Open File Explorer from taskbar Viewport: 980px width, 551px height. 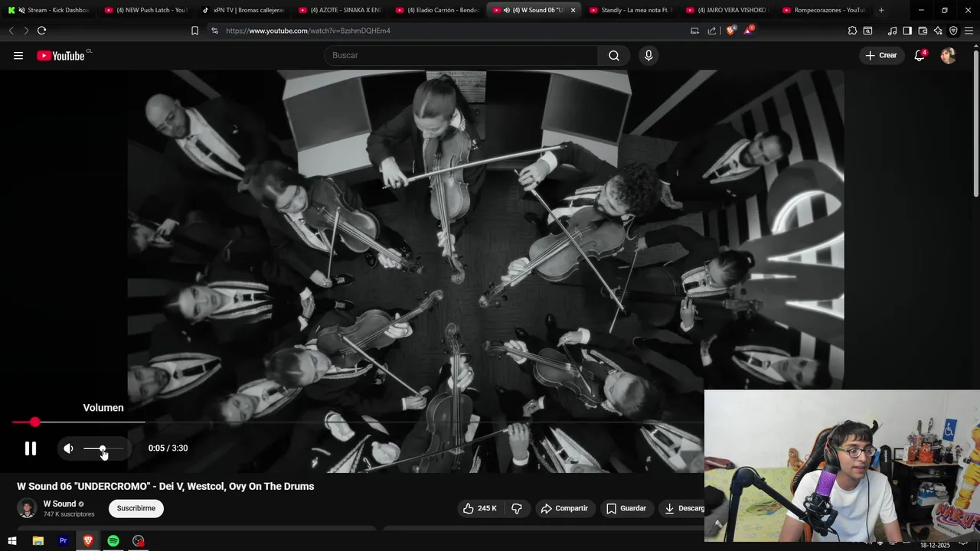pyautogui.click(x=38, y=541)
